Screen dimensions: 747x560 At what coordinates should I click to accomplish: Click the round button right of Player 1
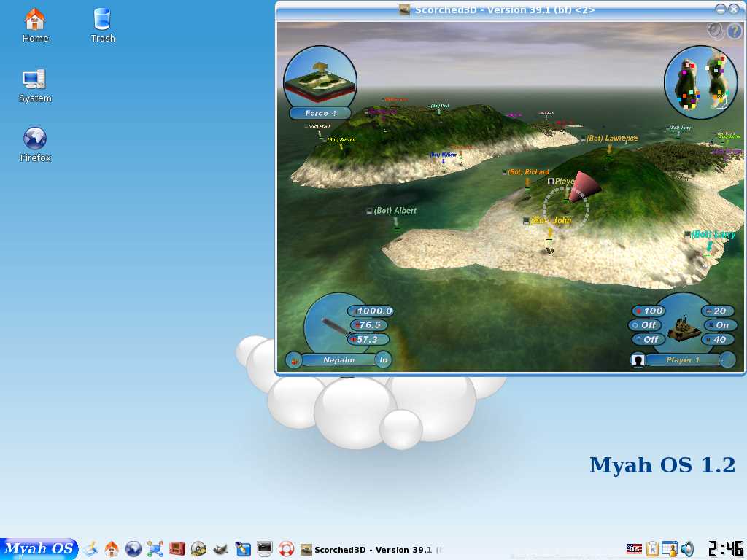(x=727, y=360)
